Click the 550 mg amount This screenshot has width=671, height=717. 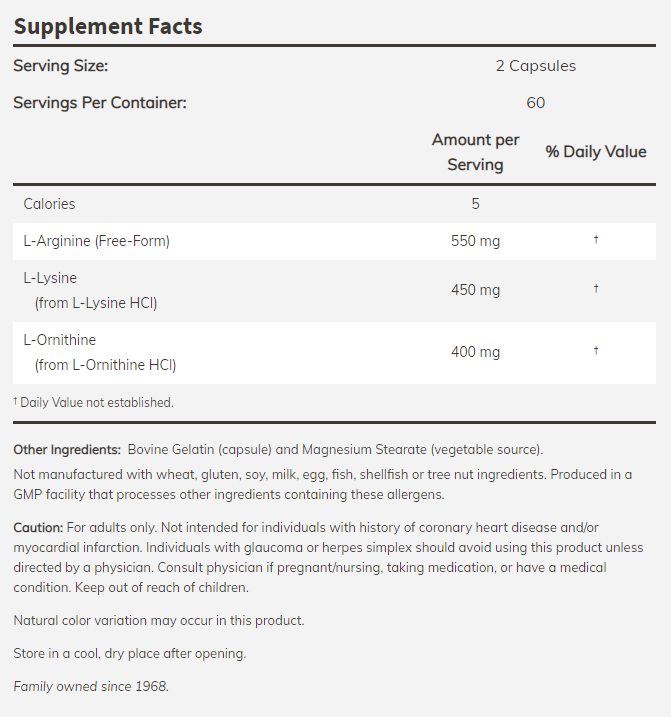click(476, 240)
